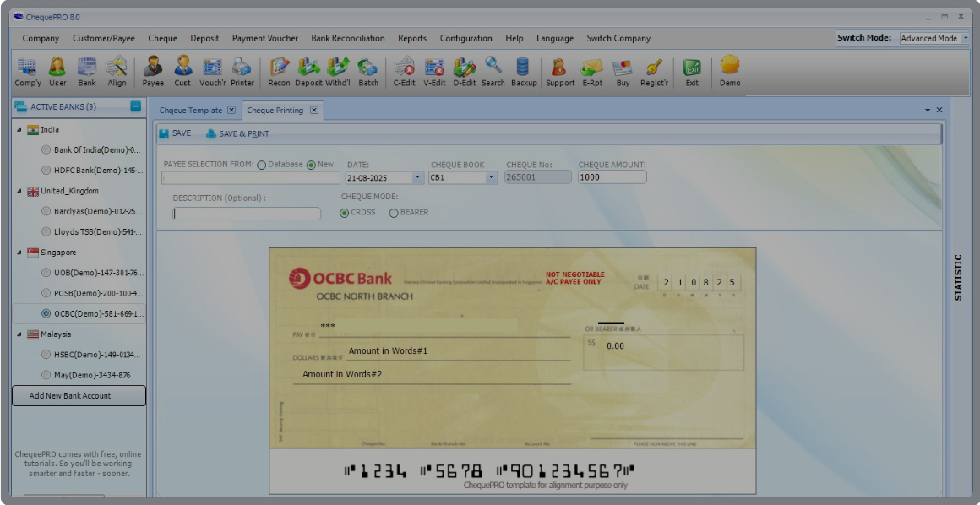Open the Bank Reconciliation menu
The image size is (980, 505).
point(348,38)
